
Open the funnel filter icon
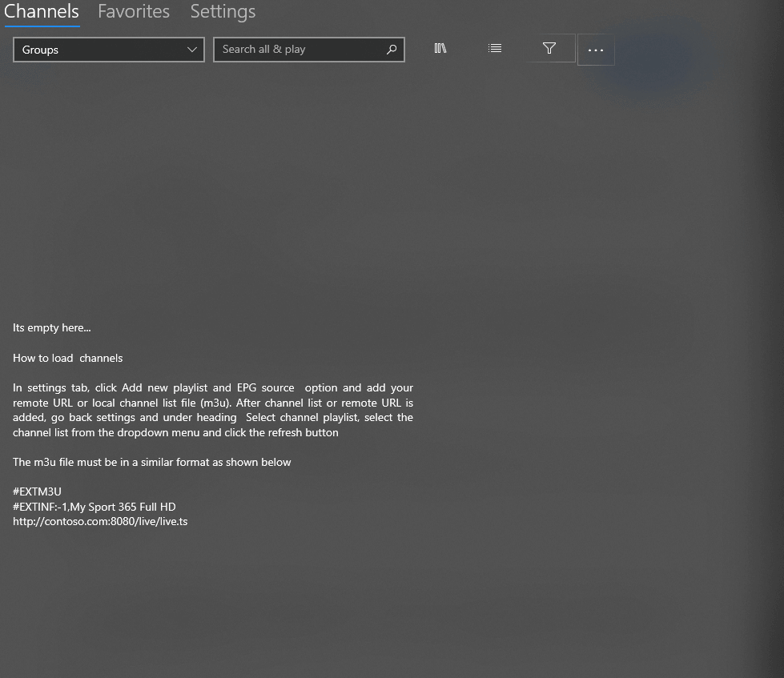(x=549, y=49)
